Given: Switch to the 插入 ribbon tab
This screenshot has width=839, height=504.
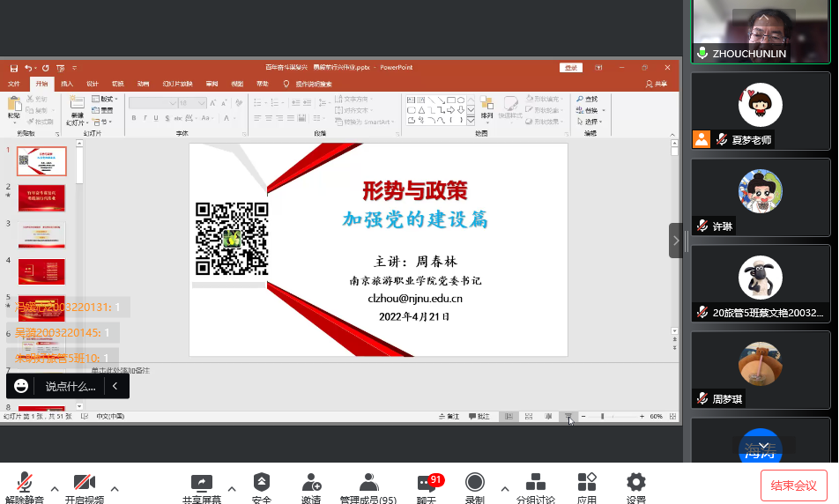Looking at the screenshot, I should pos(67,84).
